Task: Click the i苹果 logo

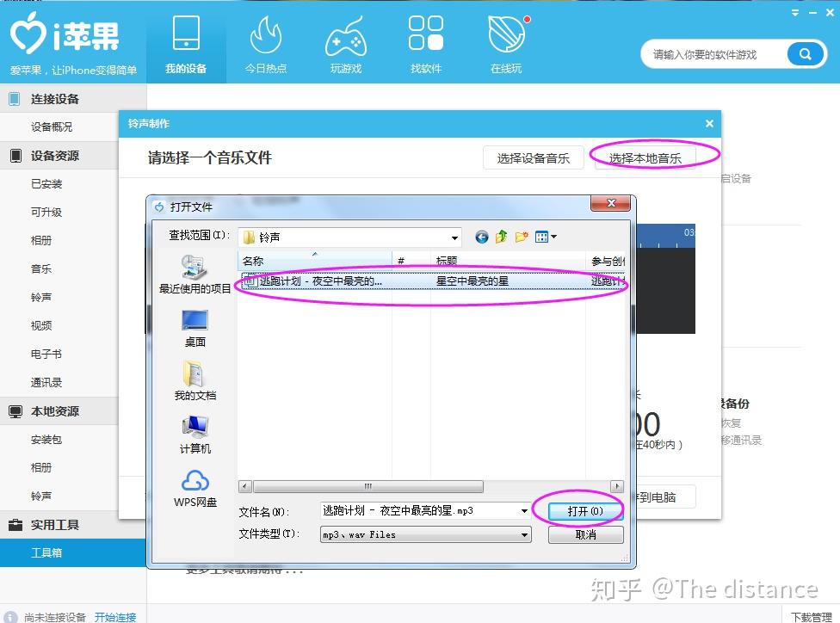Action: [65, 34]
